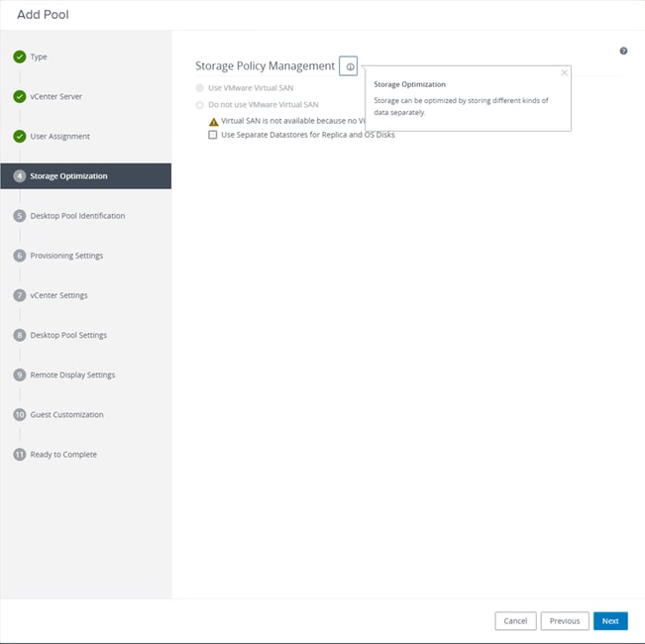The height and width of the screenshot is (644, 645).
Task: Click the 'Storage can be optimized' tooltip description
Action: (x=461, y=107)
